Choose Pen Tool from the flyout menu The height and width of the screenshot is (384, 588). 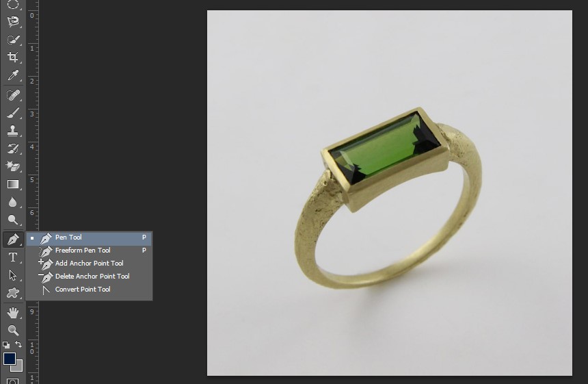click(x=89, y=238)
